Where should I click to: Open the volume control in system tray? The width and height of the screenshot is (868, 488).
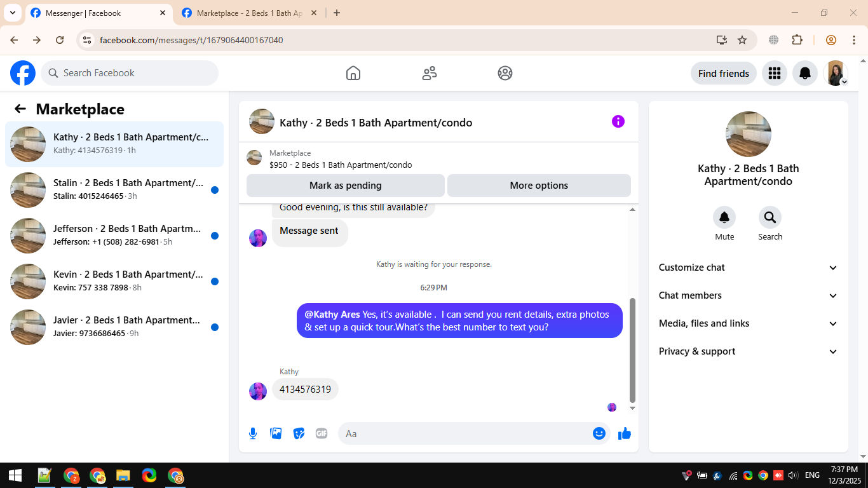click(792, 475)
